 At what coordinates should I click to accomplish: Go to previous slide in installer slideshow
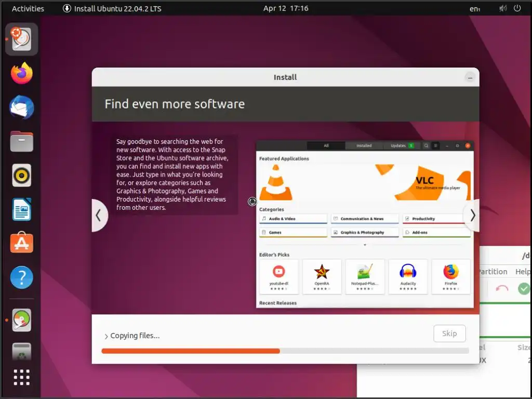click(99, 216)
